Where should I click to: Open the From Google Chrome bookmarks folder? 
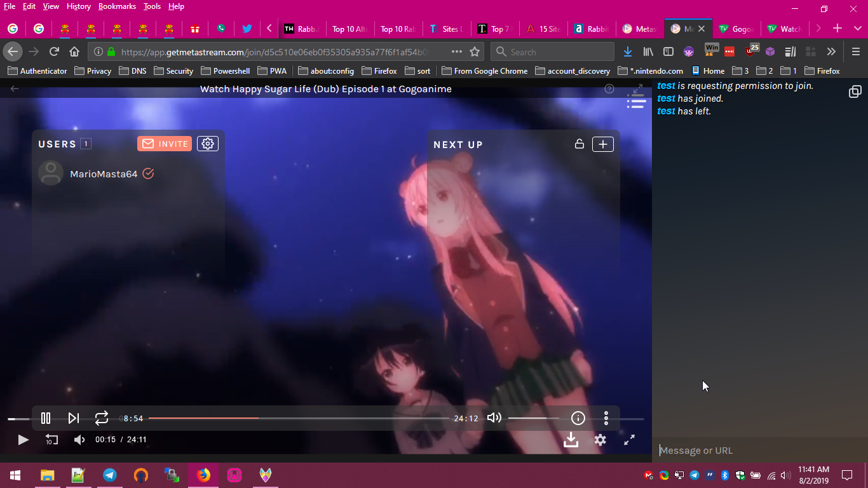coord(485,71)
